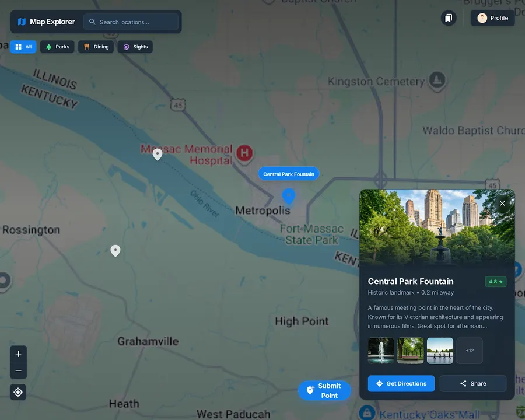Image resolution: width=525 pixels, height=420 pixels.
Task: Open the park bench thumbnail
Action: (411, 351)
